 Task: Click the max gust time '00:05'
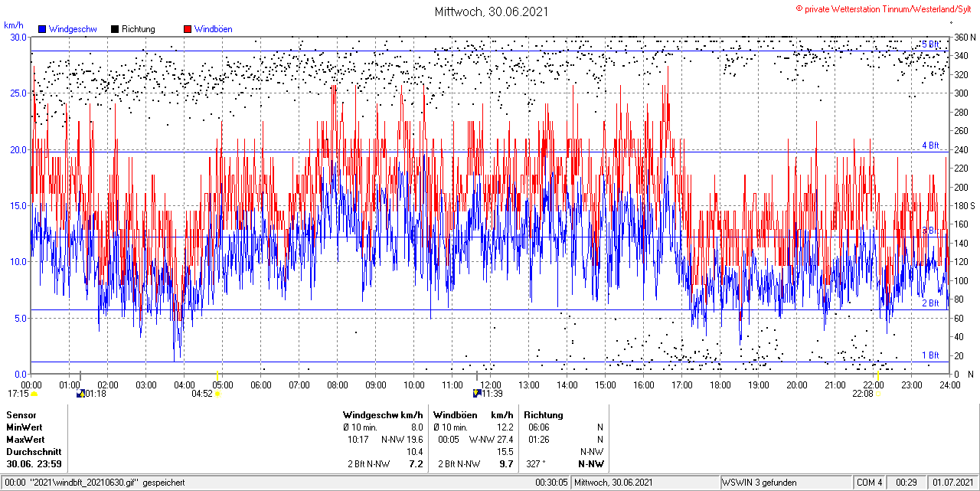pos(449,440)
